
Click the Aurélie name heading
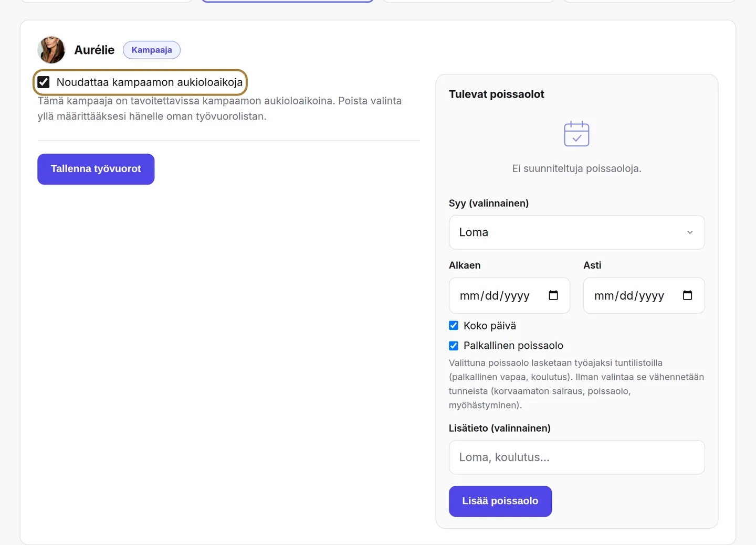click(94, 50)
